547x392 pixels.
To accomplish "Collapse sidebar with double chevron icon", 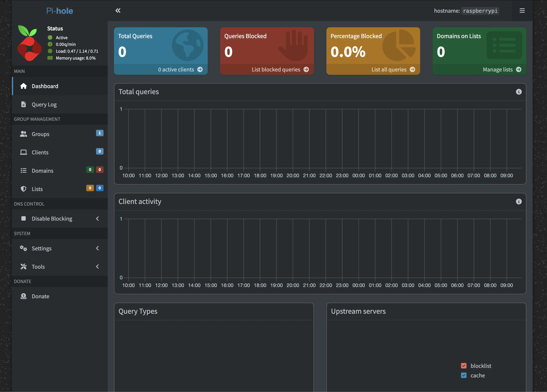I will pyautogui.click(x=118, y=11).
